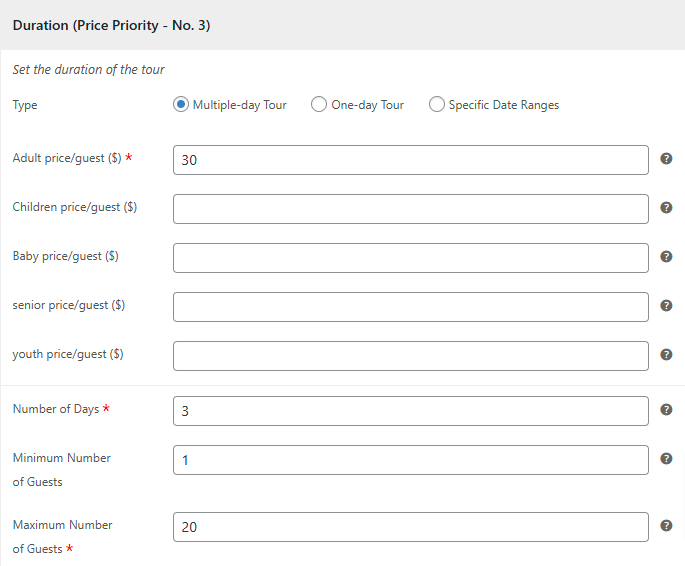
Task: Click the Maximum Number of Guests field
Action: click(x=410, y=527)
